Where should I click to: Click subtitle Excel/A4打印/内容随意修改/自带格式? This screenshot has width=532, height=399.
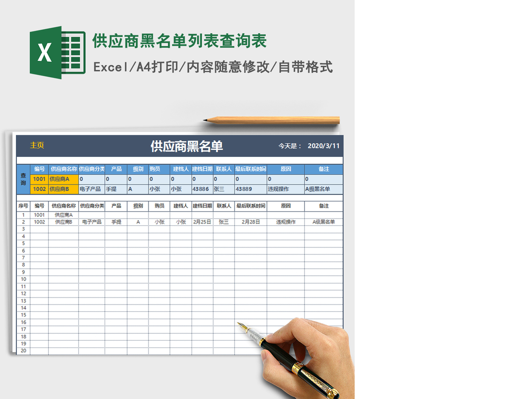coord(213,67)
